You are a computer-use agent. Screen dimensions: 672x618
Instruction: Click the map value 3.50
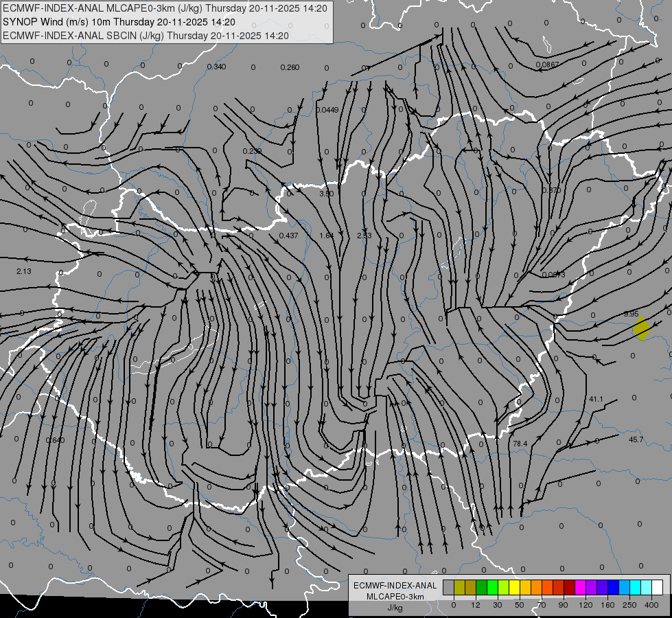(x=327, y=194)
